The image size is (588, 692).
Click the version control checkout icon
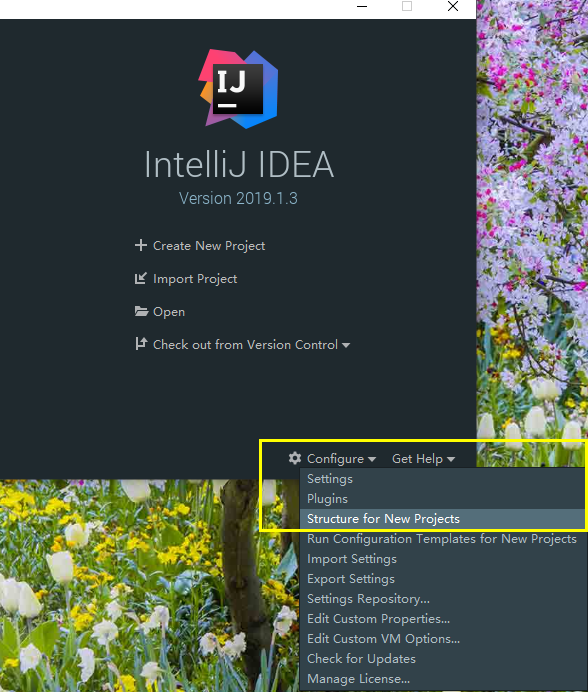tap(140, 344)
